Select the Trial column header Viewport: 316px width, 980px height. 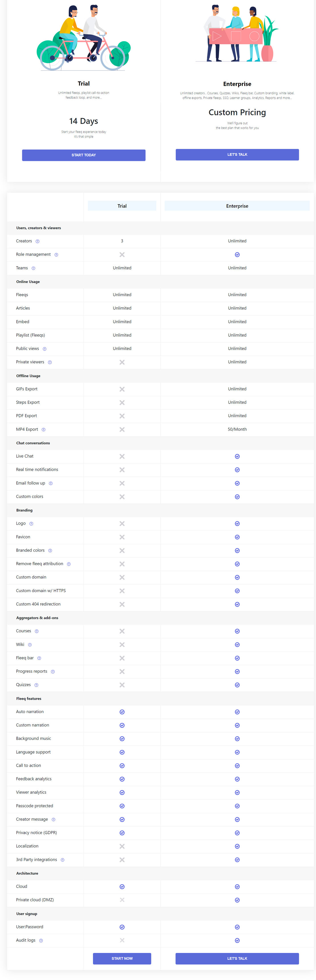(x=122, y=206)
